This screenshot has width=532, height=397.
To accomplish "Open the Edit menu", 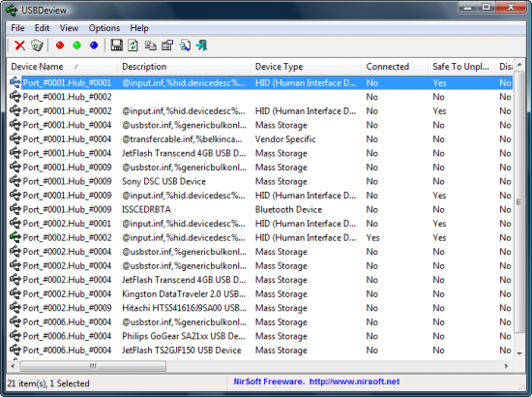I will pyautogui.click(x=42, y=28).
